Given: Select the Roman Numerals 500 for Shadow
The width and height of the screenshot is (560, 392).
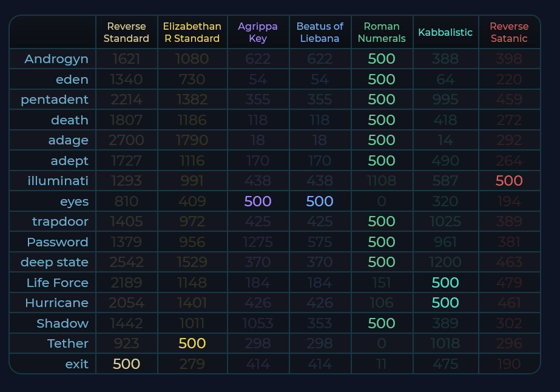Looking at the screenshot, I should [382, 323].
